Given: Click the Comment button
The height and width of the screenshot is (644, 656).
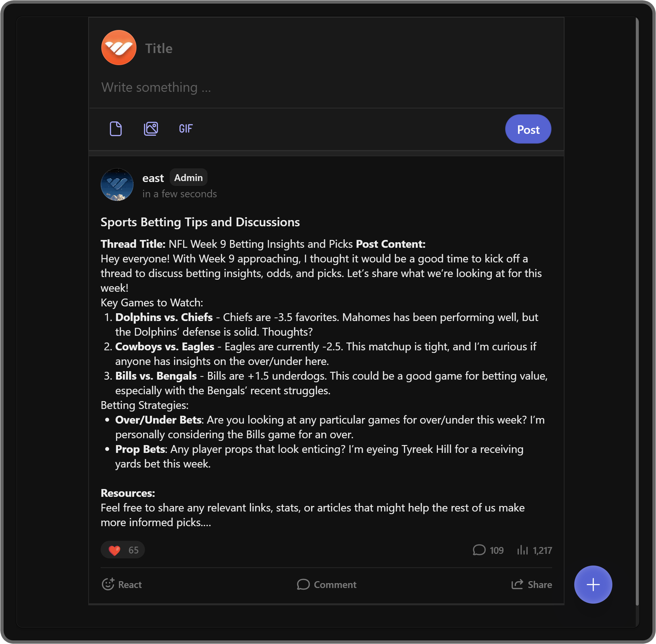Looking at the screenshot, I should [x=326, y=584].
